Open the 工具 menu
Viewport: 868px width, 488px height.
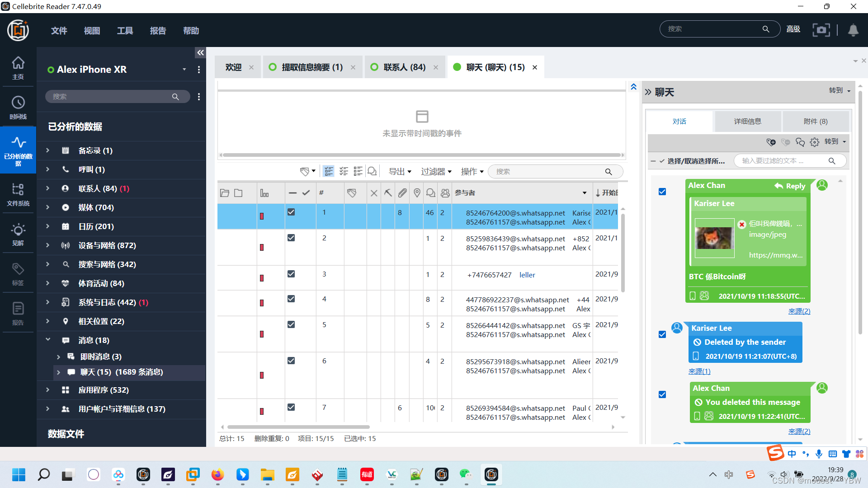point(125,31)
